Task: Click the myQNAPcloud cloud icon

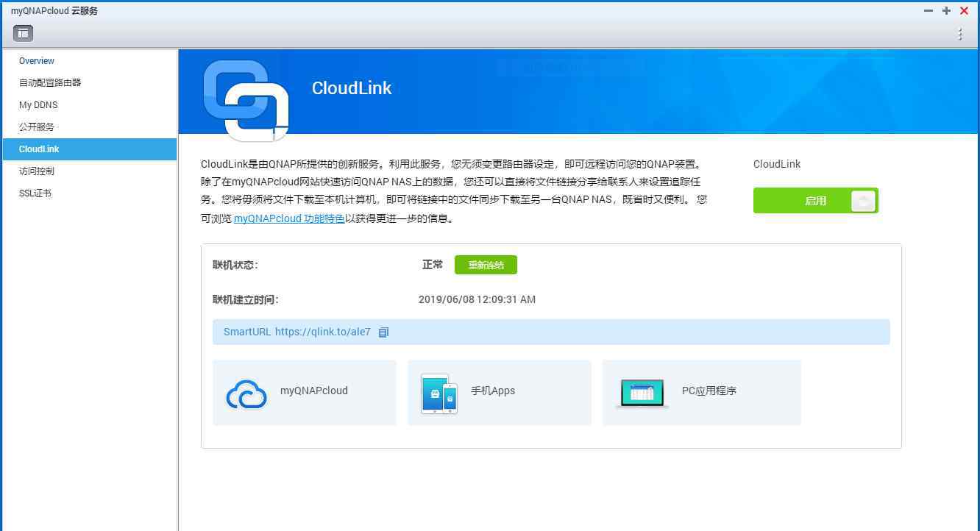Action: tap(246, 393)
